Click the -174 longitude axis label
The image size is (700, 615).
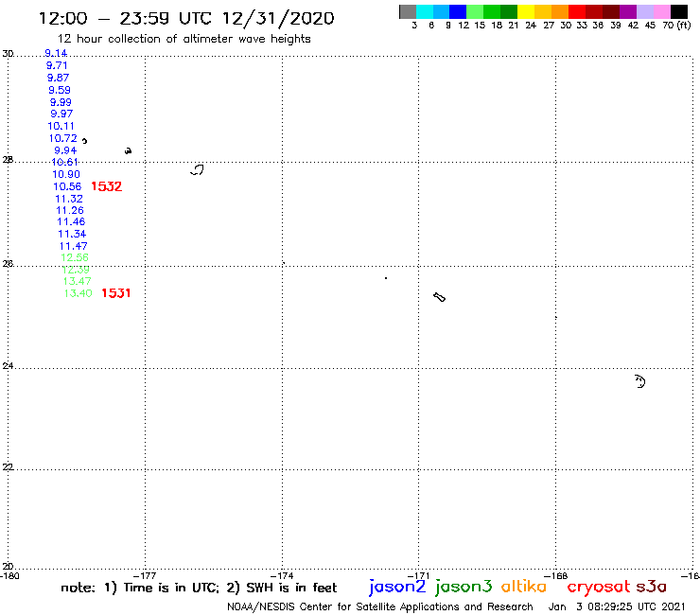[282, 575]
